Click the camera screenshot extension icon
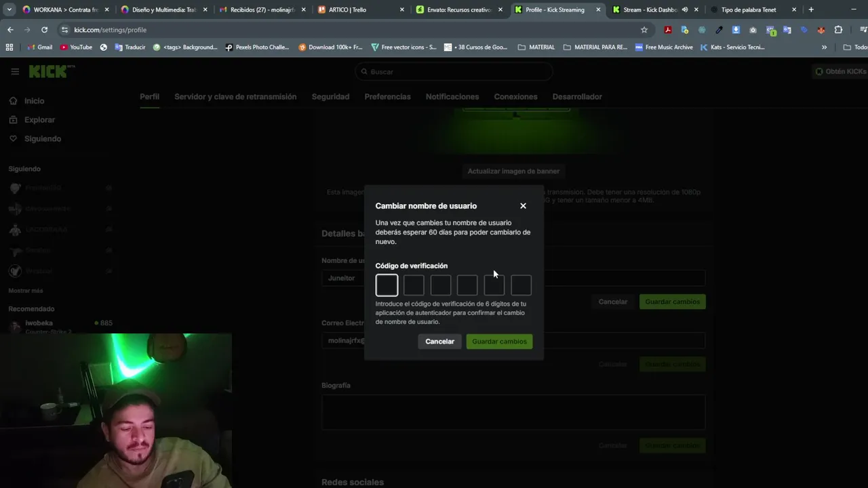868x488 pixels. click(753, 30)
